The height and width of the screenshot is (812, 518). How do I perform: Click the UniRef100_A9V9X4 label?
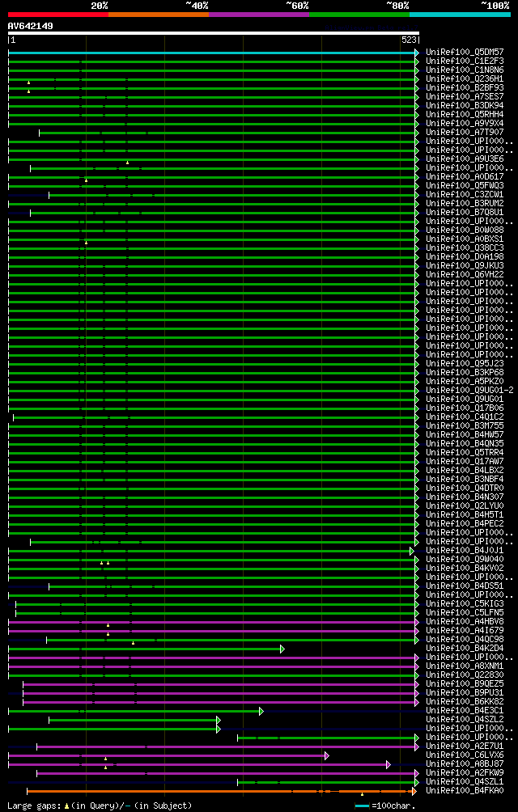(x=465, y=123)
